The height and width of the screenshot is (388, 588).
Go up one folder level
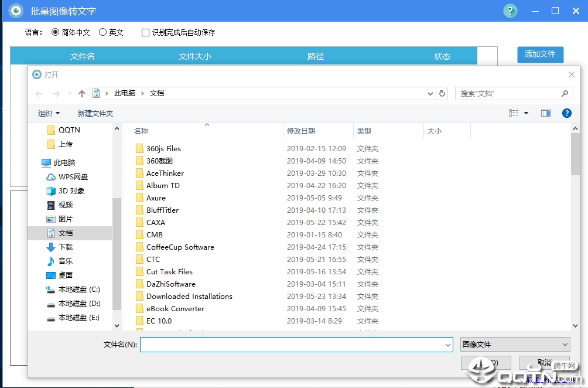click(x=82, y=94)
